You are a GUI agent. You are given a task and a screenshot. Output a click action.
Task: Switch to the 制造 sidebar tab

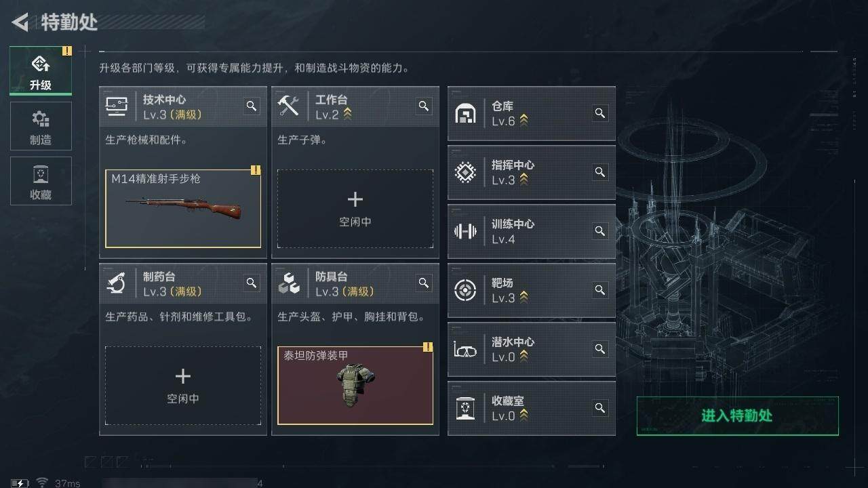tap(41, 126)
